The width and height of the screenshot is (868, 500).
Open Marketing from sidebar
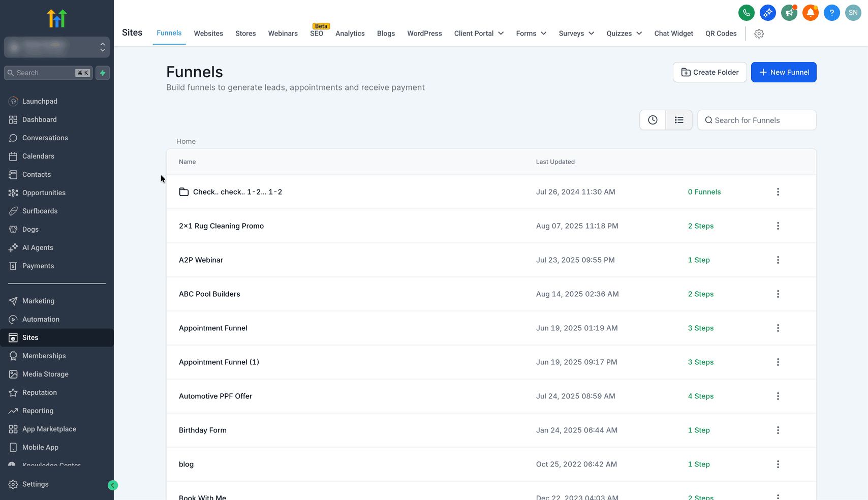tap(57, 301)
